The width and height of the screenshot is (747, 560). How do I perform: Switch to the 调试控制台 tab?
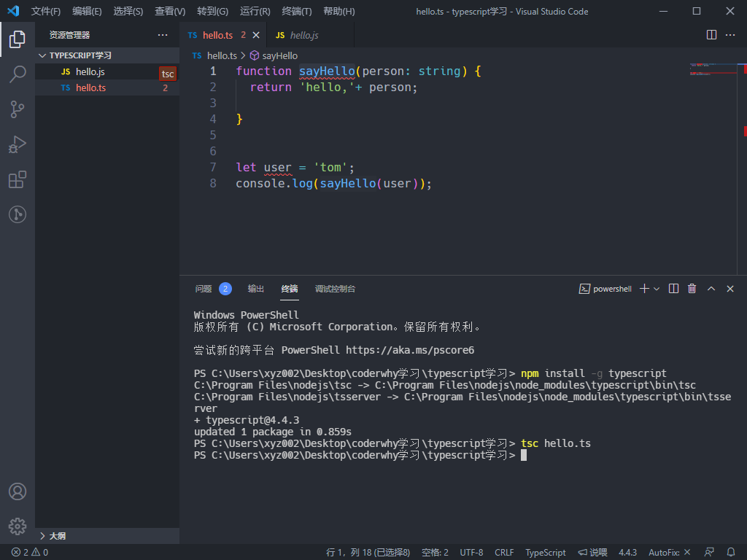(x=335, y=289)
